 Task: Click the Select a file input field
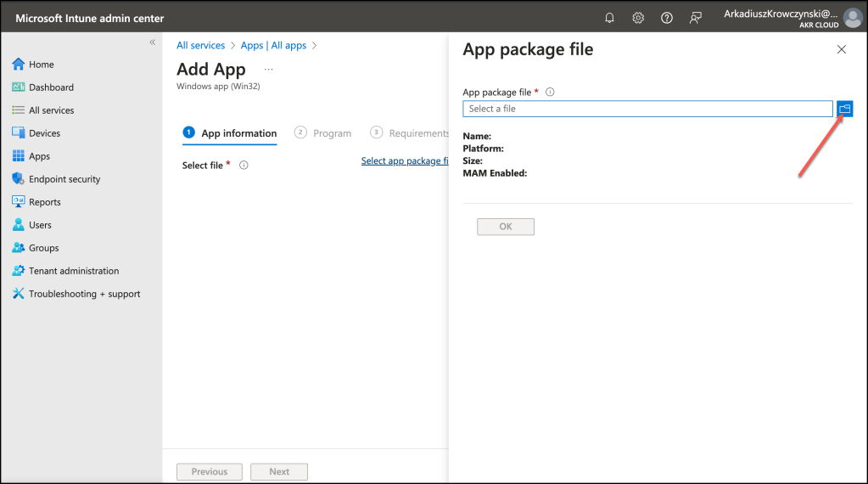point(647,109)
